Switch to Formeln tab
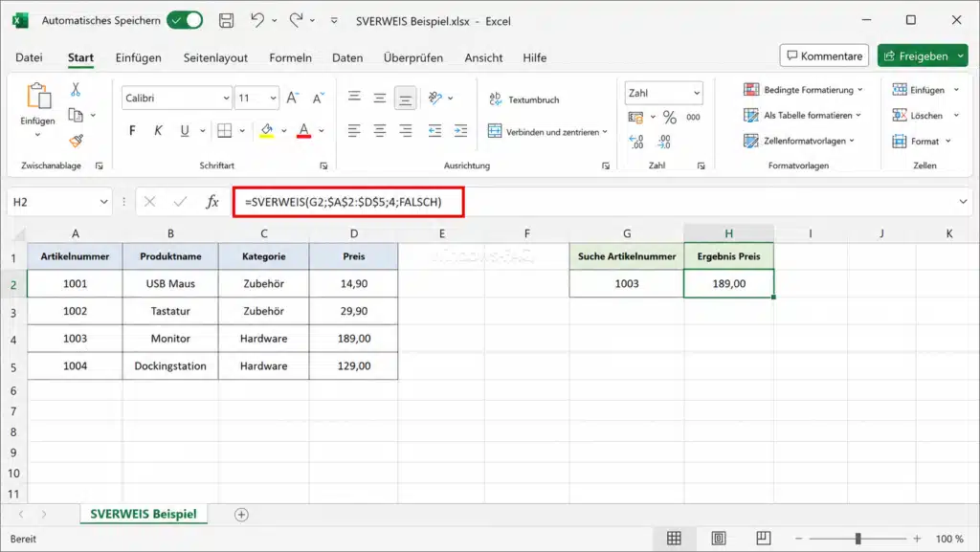This screenshot has height=552, width=980. (x=291, y=57)
